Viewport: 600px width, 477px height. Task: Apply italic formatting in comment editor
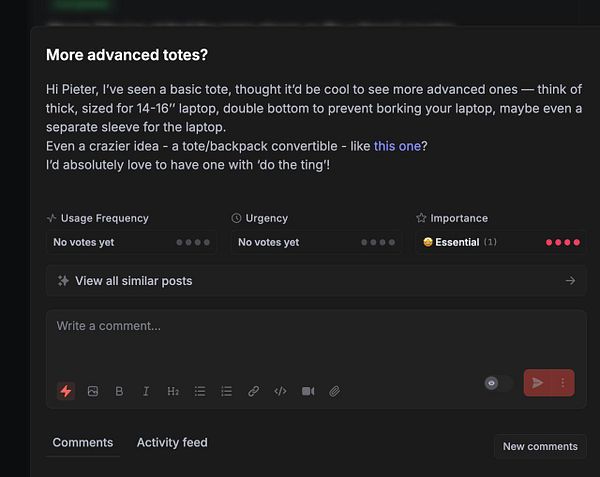(x=146, y=391)
